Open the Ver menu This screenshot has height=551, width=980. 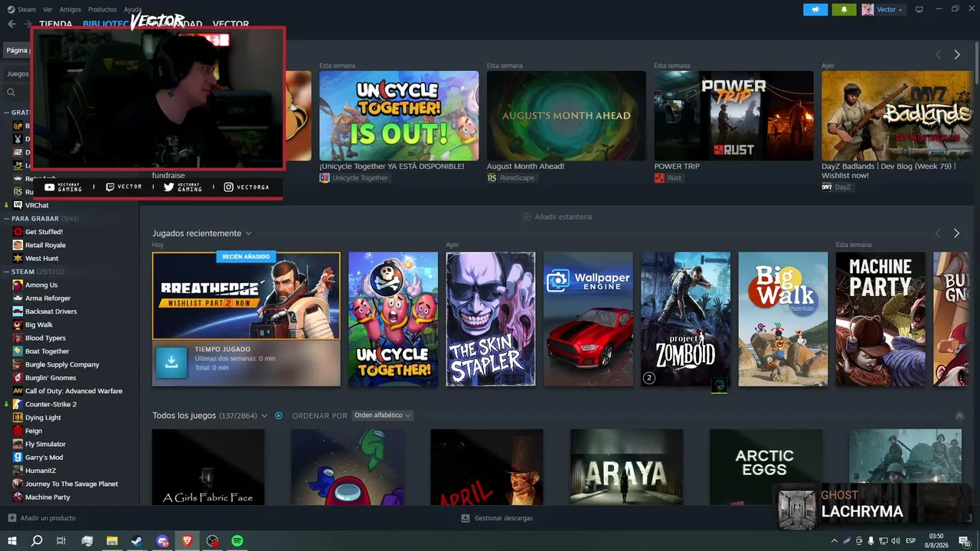47,9
